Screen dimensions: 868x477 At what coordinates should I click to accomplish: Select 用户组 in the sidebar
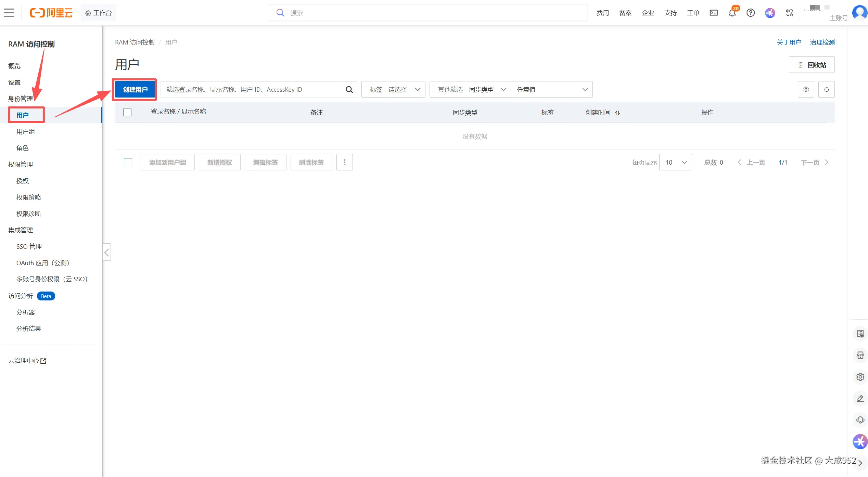coord(26,132)
